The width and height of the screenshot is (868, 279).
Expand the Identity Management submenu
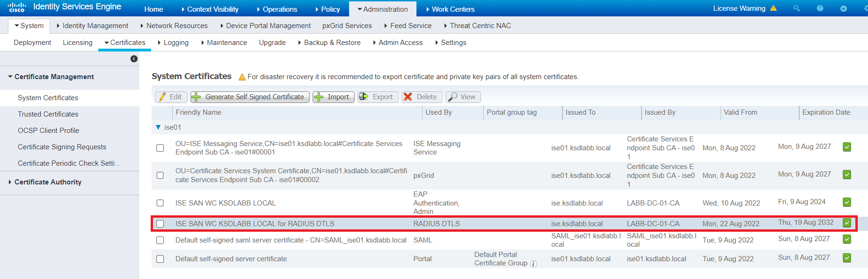[92, 26]
